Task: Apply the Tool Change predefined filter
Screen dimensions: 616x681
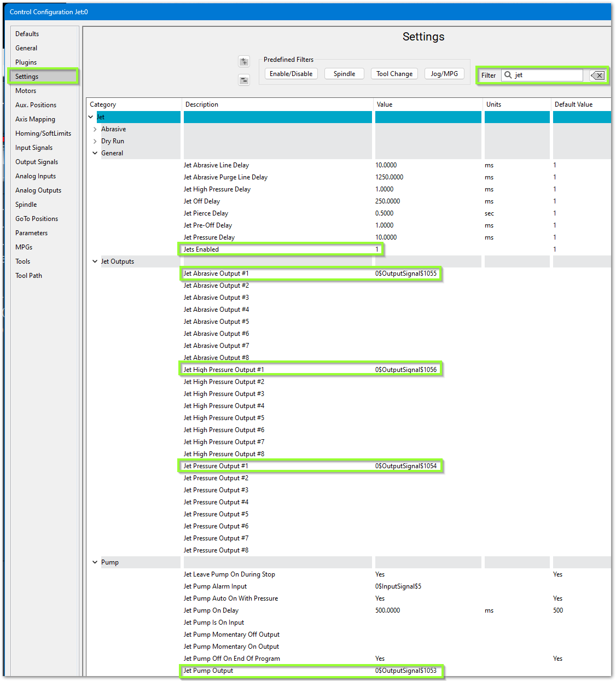Action: click(x=394, y=74)
